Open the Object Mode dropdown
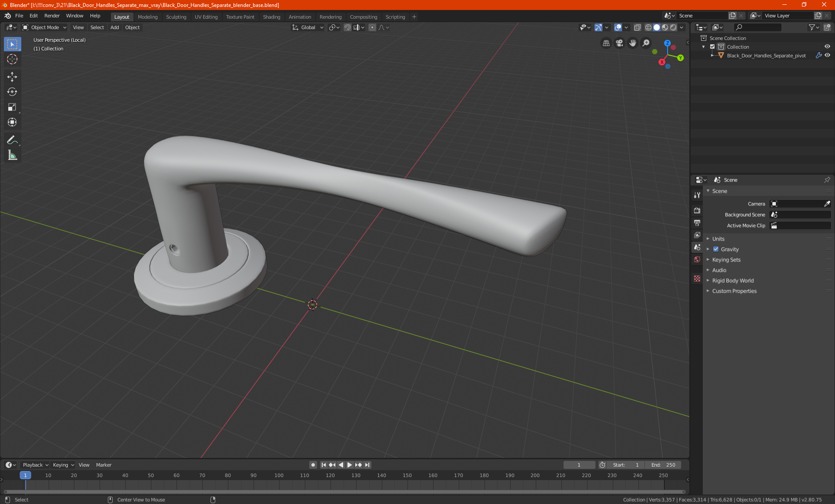This screenshot has height=504, width=835. click(x=44, y=27)
